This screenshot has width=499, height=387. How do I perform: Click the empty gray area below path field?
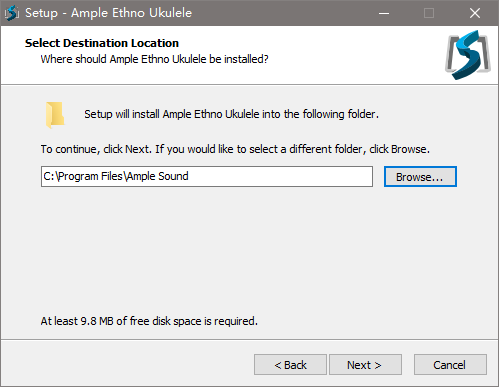click(x=248, y=250)
